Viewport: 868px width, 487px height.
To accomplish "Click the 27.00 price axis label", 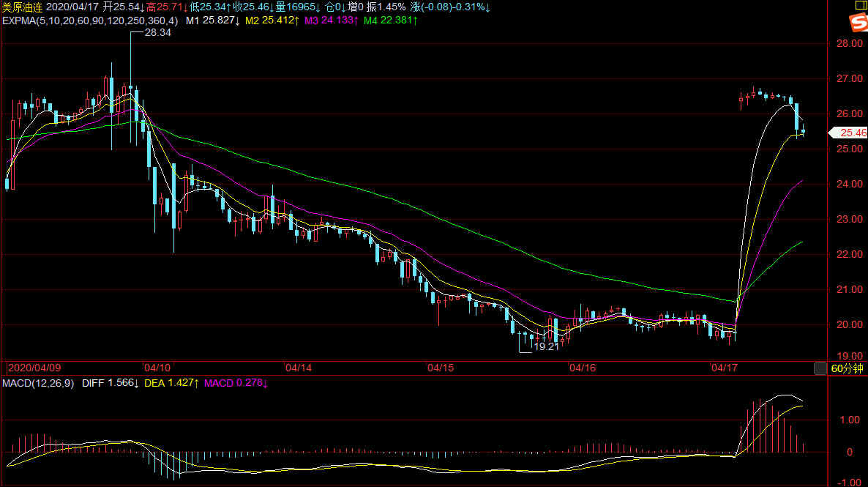I will point(849,78).
